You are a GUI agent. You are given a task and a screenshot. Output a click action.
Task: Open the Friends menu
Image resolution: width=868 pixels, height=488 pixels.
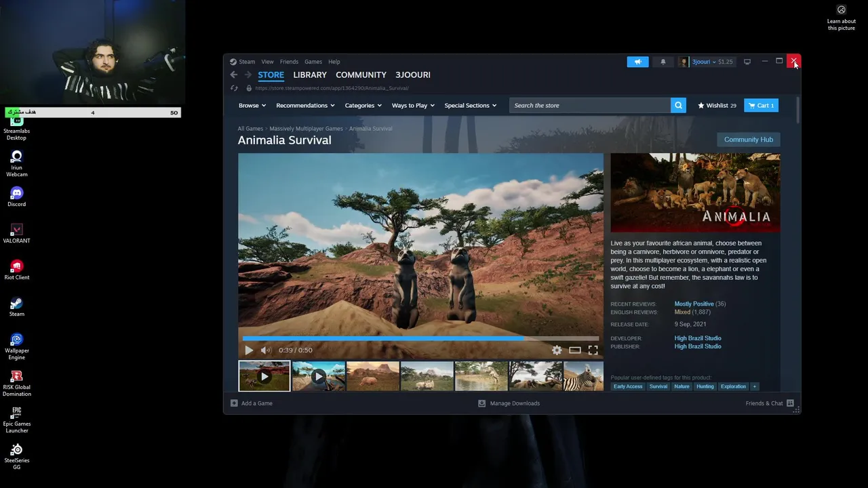tap(289, 62)
